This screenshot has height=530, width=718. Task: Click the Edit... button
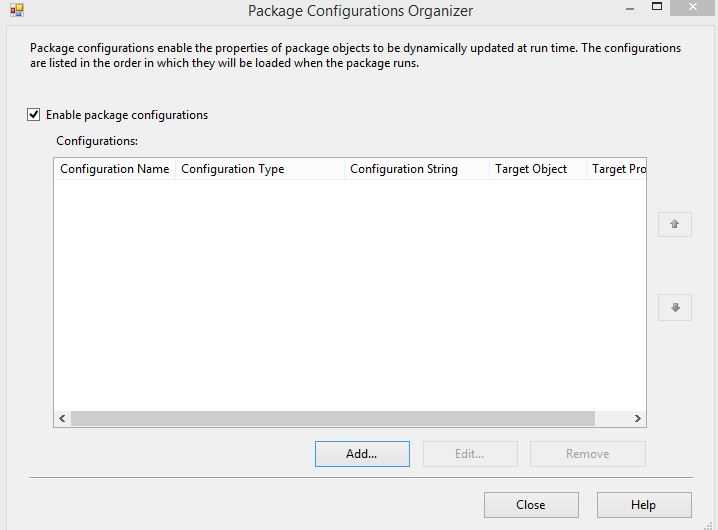point(470,454)
